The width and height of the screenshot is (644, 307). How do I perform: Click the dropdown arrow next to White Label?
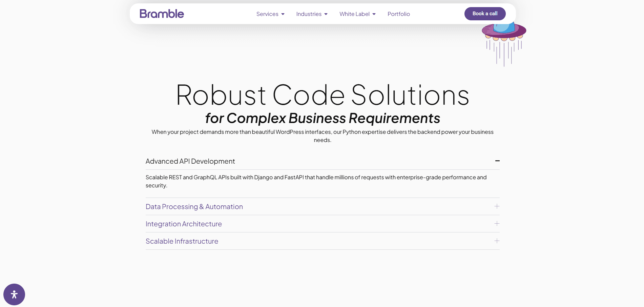[x=374, y=14]
